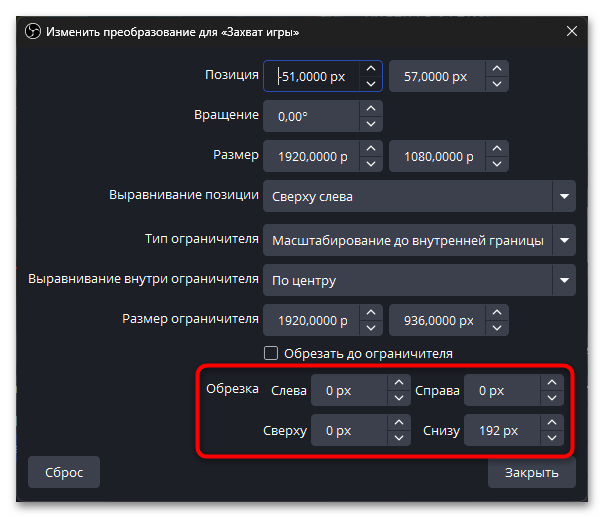Open Выравнивание внутри ограничителя dropdown
Viewport: 604px width, 518px height.
click(x=419, y=280)
